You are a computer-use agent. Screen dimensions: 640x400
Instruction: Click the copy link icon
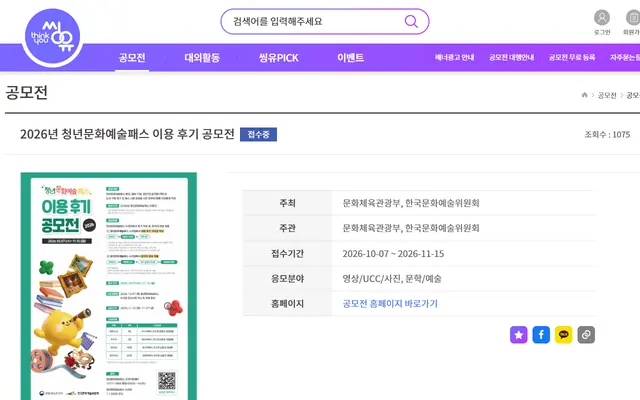[x=586, y=335]
